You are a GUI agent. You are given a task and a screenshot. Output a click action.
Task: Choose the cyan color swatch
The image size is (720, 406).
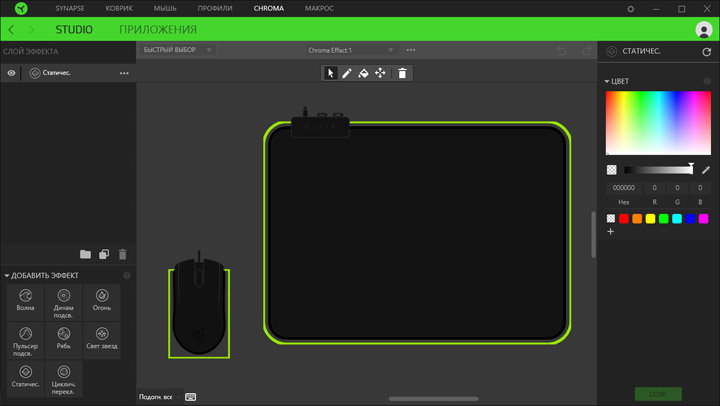tap(677, 219)
